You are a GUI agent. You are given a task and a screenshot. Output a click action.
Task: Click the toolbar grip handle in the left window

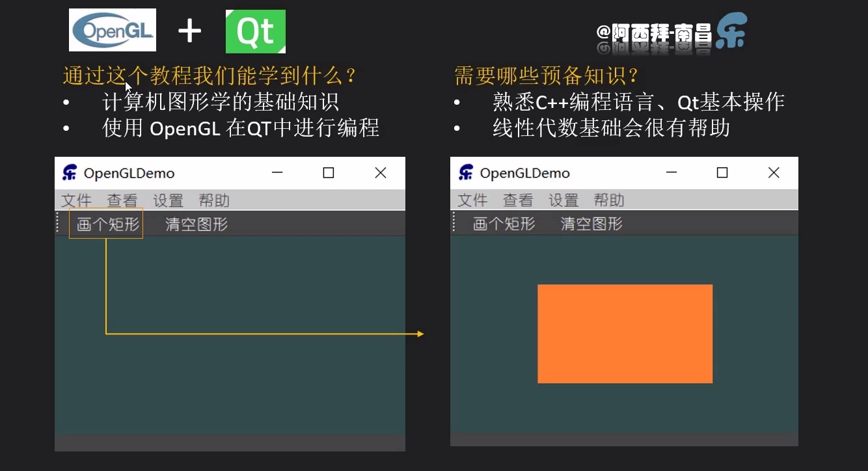[x=57, y=223]
